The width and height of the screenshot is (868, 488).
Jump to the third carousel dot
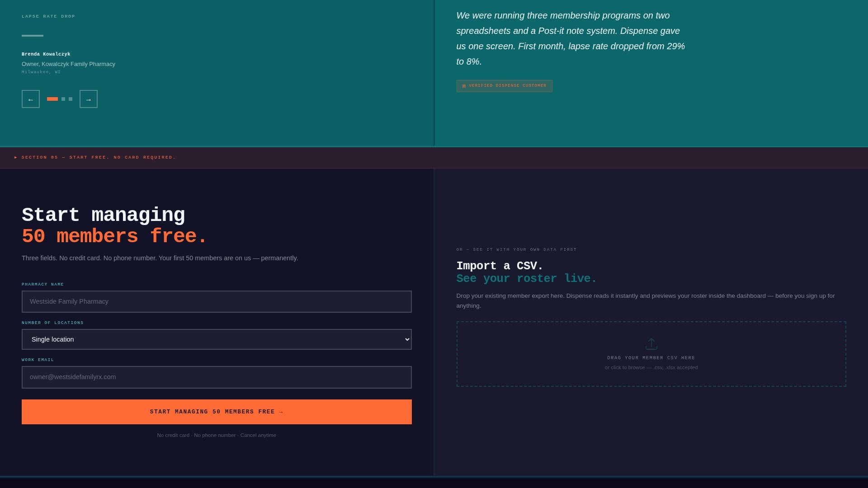[x=71, y=99]
